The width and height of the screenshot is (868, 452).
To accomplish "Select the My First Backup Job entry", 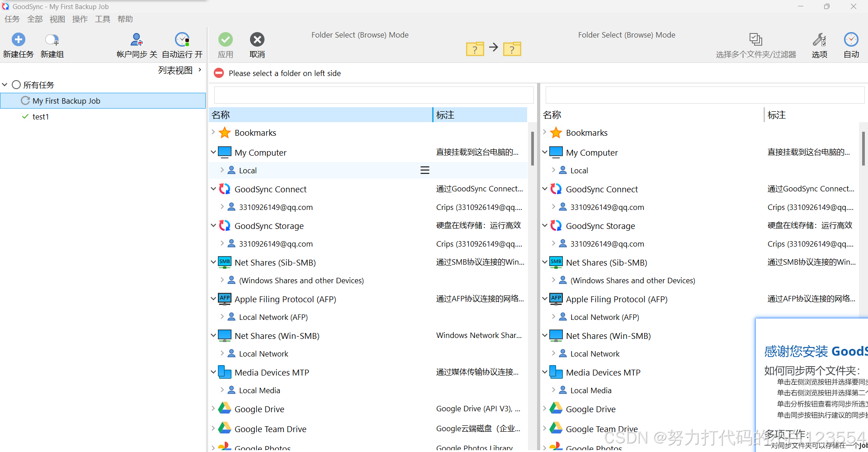I will point(103,100).
